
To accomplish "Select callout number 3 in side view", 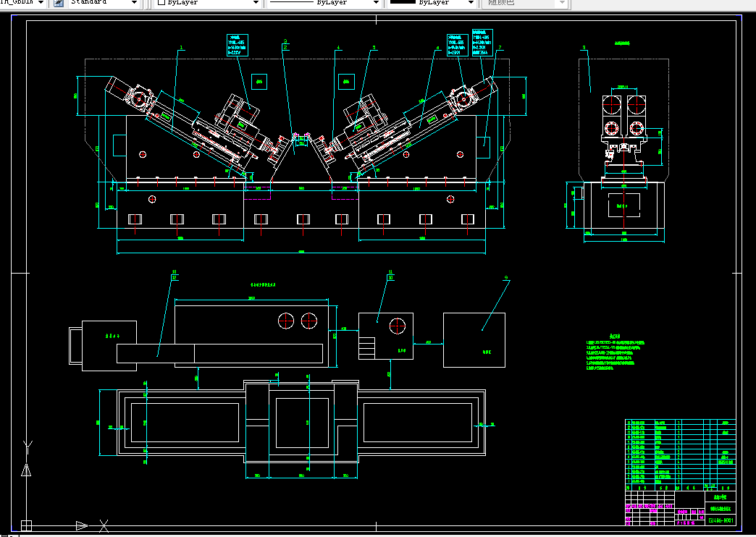I will [584, 48].
